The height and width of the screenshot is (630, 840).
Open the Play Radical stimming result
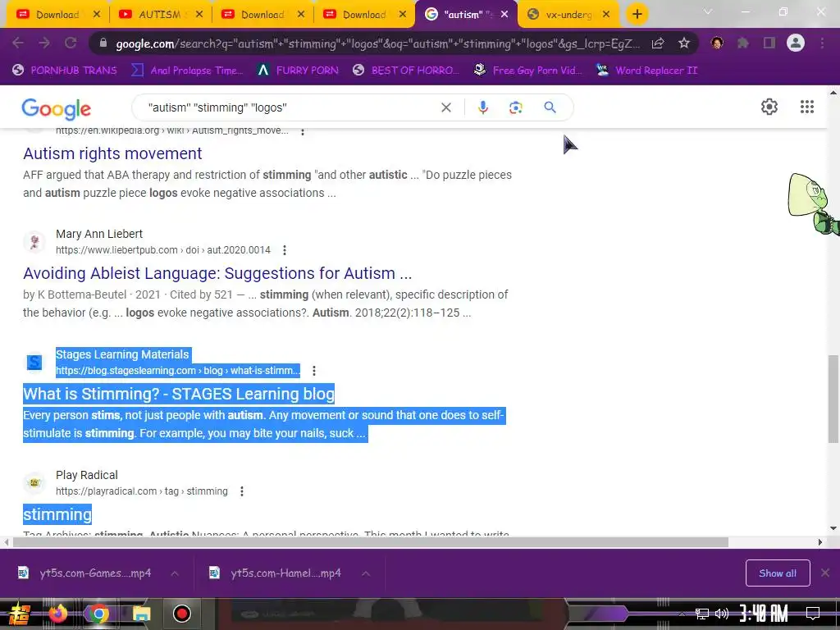click(57, 514)
